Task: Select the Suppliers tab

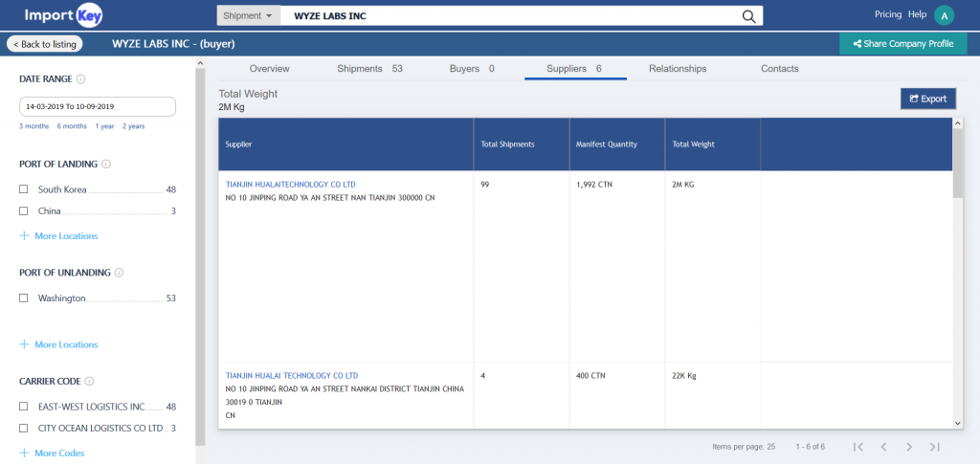Action: [x=574, y=69]
